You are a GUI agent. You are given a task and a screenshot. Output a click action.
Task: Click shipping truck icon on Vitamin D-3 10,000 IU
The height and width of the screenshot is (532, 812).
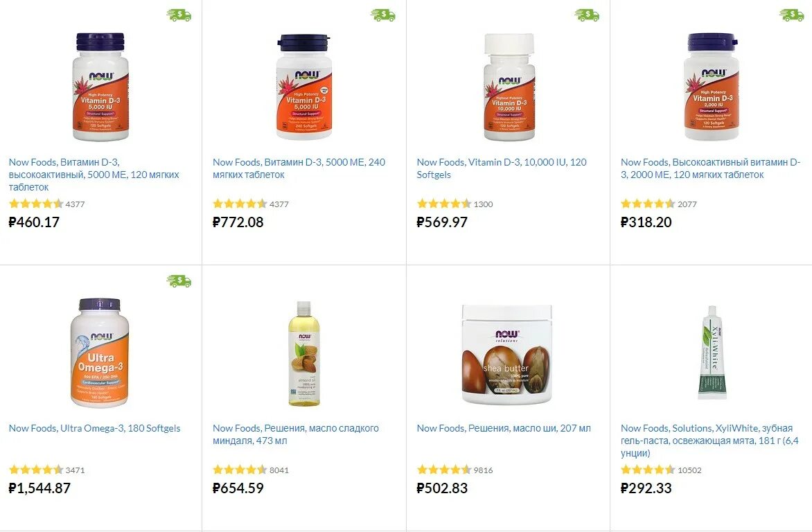pos(588,15)
